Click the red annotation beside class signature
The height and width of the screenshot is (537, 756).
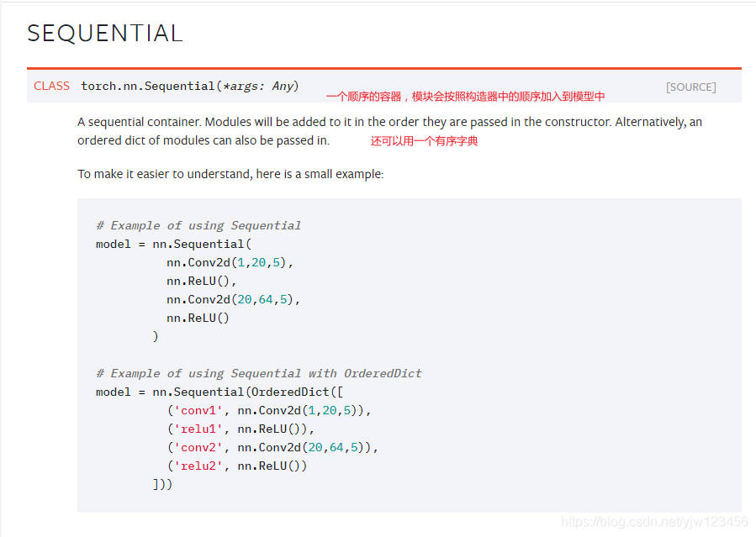coord(465,97)
